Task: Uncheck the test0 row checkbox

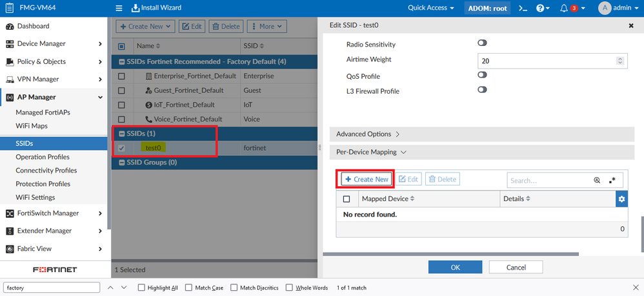Action: pyautogui.click(x=121, y=148)
